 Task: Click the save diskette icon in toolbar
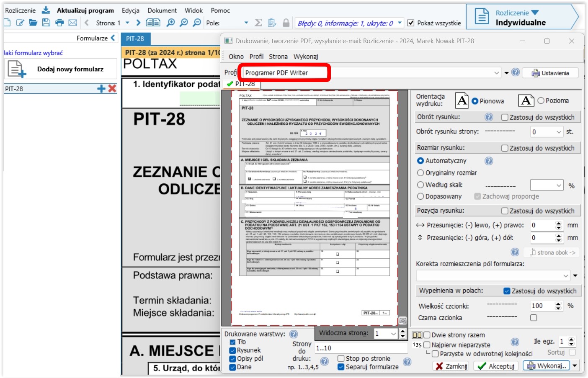(x=46, y=23)
